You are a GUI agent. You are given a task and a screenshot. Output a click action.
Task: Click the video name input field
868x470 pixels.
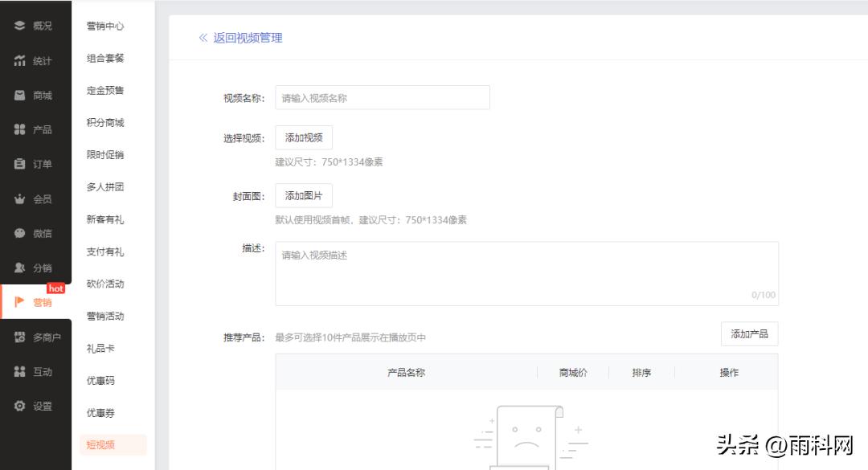383,97
